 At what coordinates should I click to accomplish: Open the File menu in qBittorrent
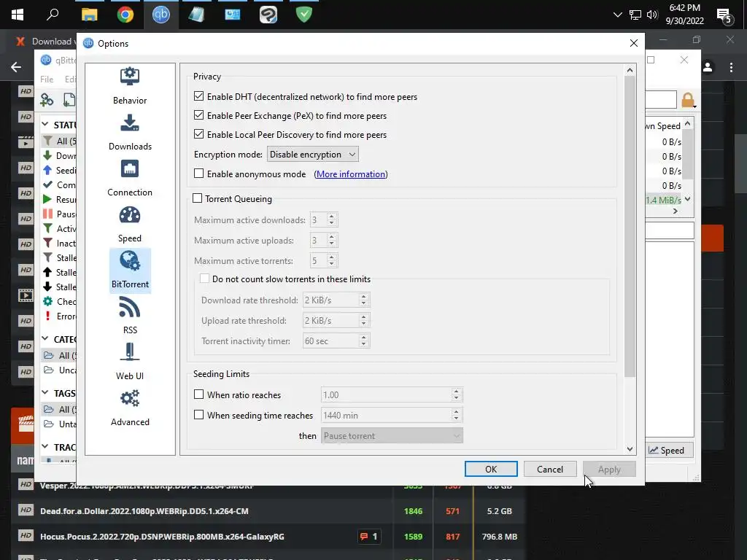coord(47,79)
